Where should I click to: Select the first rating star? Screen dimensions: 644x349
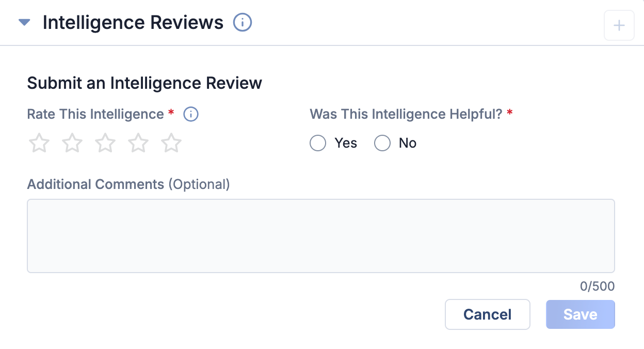coord(39,143)
